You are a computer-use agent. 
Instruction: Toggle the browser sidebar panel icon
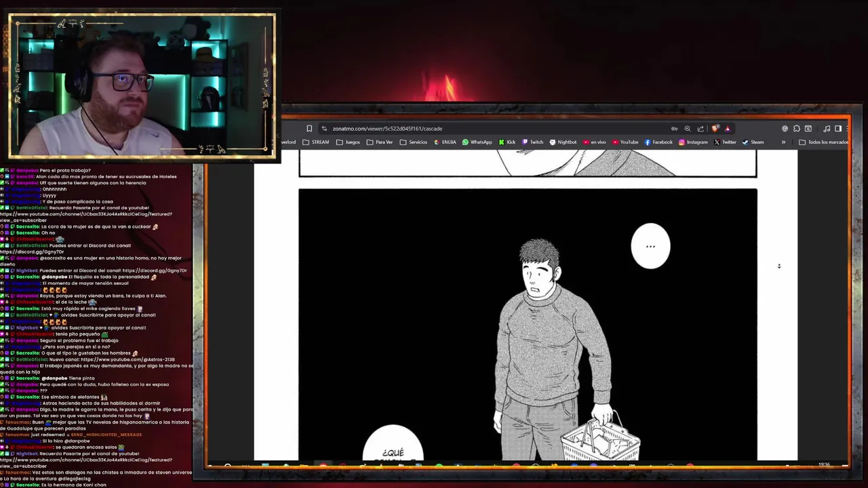[x=838, y=129]
